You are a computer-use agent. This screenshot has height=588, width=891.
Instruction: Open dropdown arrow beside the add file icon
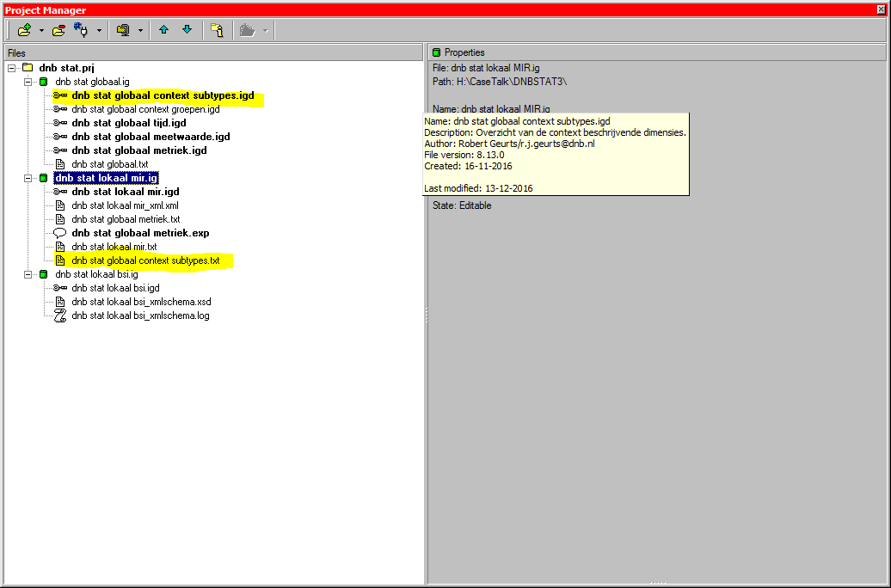tap(41, 31)
